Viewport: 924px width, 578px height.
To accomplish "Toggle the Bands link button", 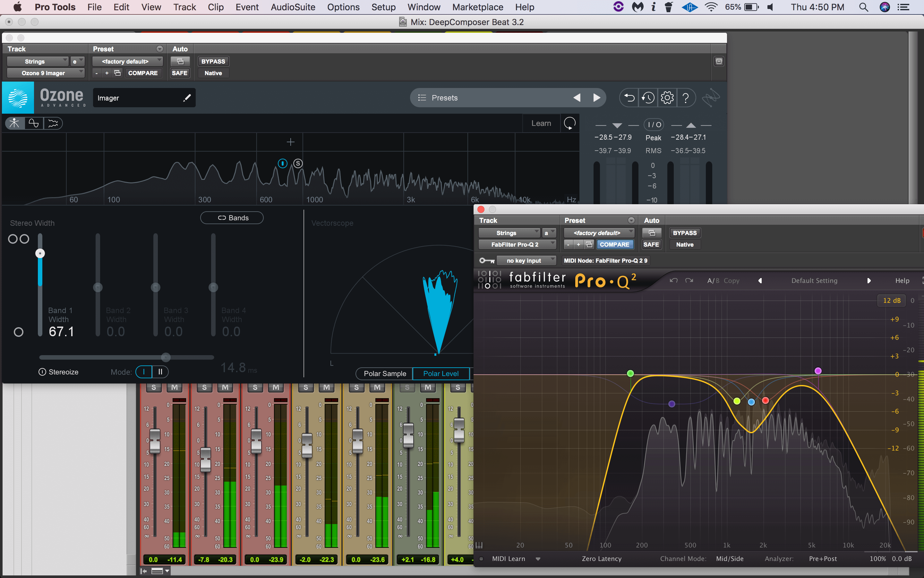I will (232, 218).
